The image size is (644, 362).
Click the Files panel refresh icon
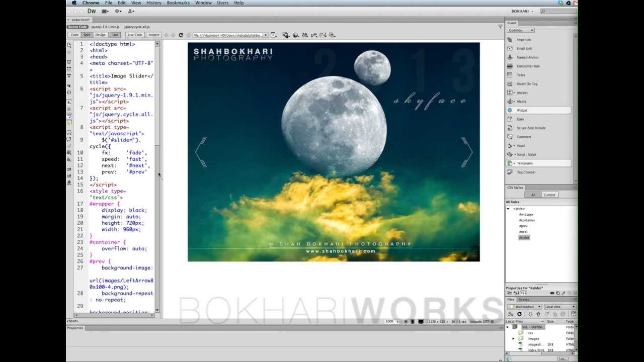click(519, 314)
